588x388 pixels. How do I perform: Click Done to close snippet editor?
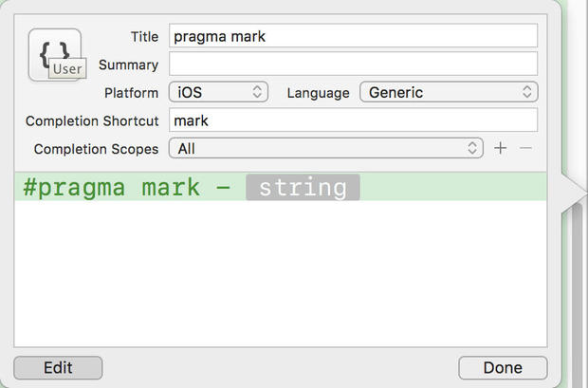coord(502,367)
